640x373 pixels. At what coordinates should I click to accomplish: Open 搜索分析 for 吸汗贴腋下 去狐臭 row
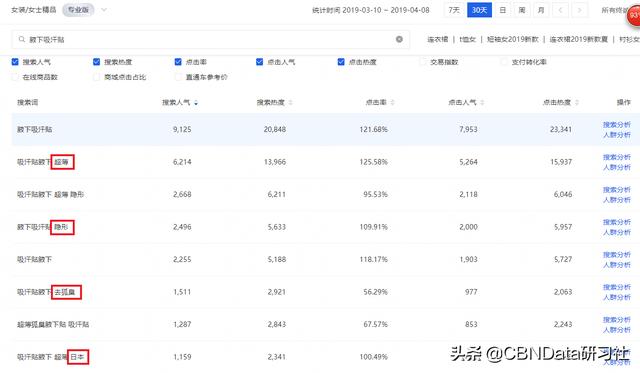click(617, 287)
